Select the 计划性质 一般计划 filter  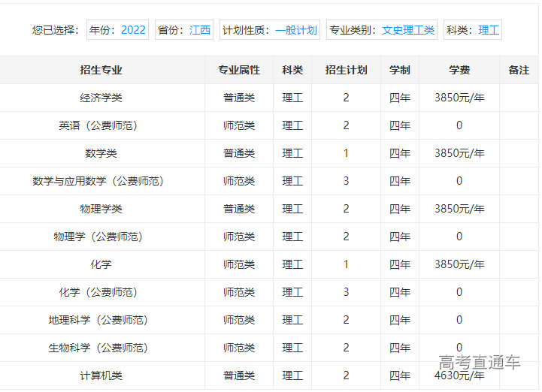point(270,30)
